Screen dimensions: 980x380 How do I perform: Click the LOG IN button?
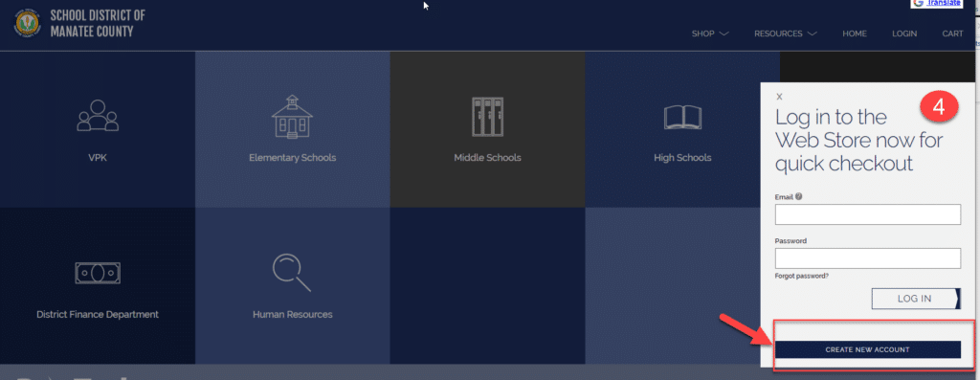(x=916, y=299)
